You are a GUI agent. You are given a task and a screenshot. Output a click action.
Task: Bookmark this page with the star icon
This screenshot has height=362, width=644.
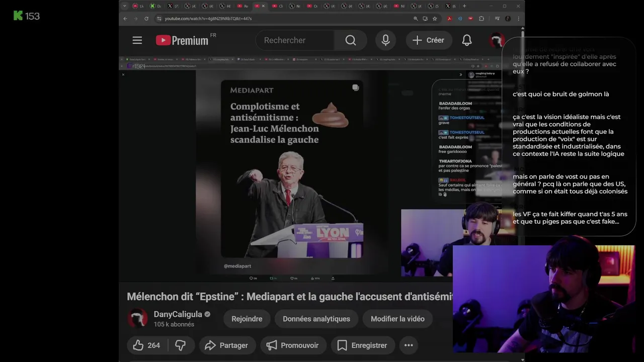(x=435, y=19)
